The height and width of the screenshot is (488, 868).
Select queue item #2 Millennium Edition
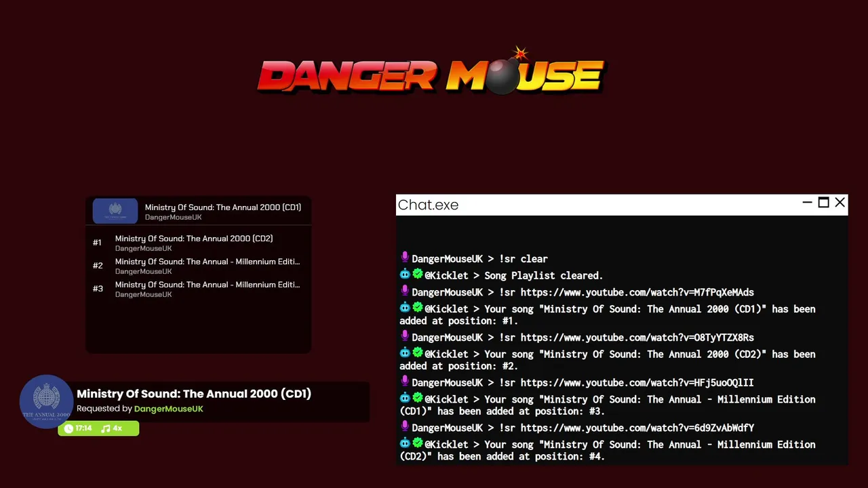coord(198,266)
